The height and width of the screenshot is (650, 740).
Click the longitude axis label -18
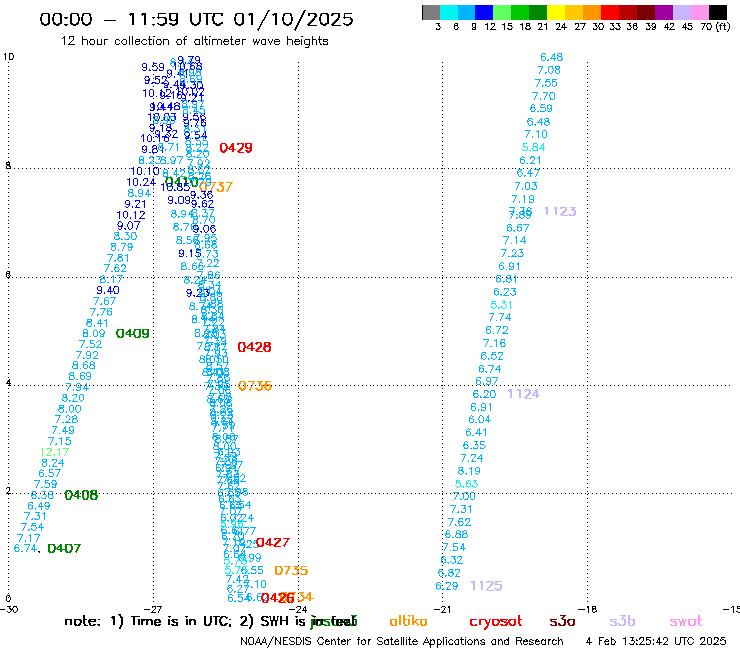pos(588,610)
